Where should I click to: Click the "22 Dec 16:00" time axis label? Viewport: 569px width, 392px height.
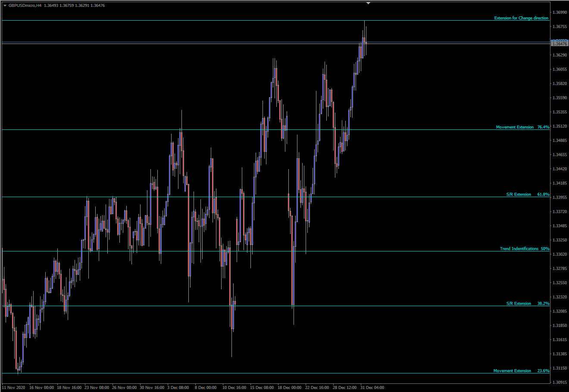317,388
